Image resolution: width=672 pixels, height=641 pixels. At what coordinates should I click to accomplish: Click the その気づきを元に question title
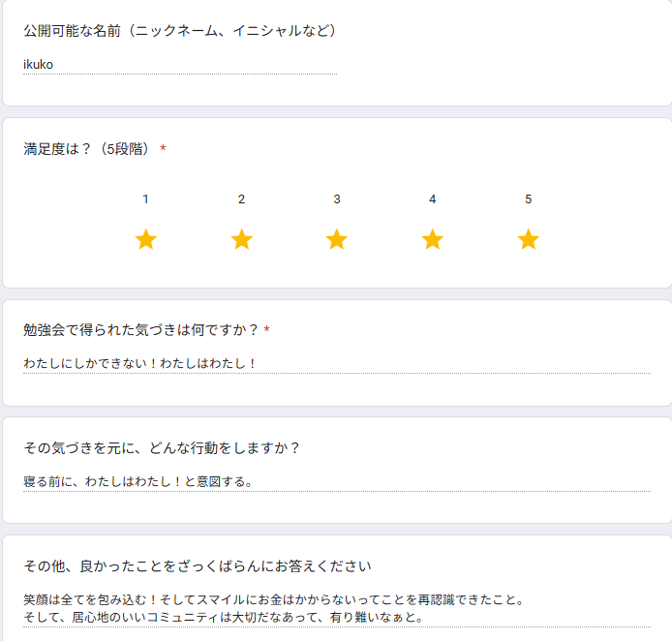point(162,447)
